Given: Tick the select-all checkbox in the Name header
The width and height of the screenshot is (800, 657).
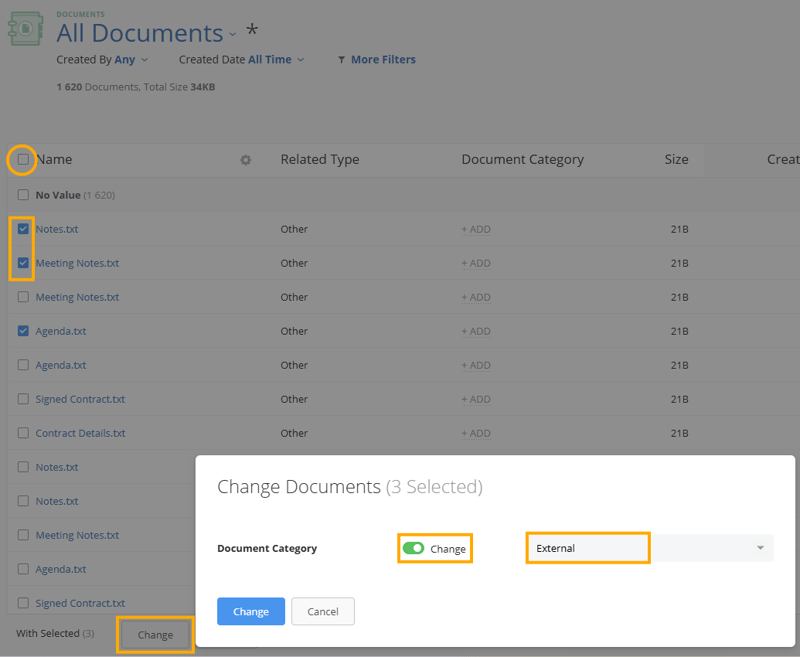Looking at the screenshot, I should click(23, 160).
